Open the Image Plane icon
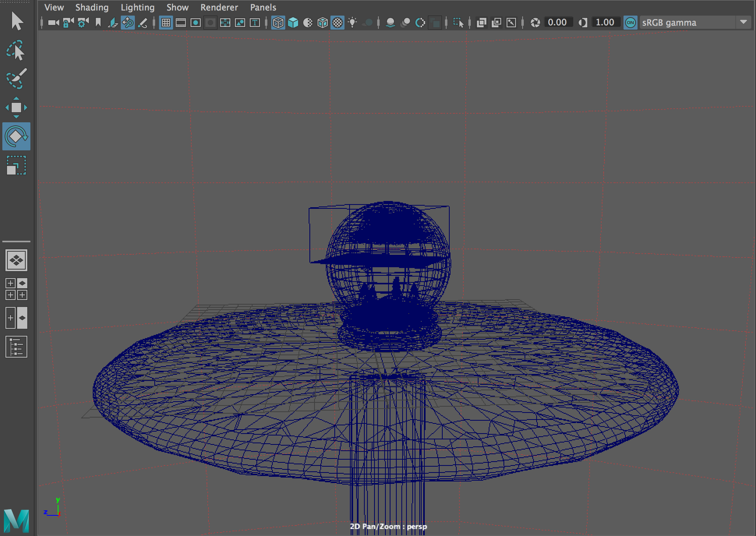 click(x=113, y=23)
